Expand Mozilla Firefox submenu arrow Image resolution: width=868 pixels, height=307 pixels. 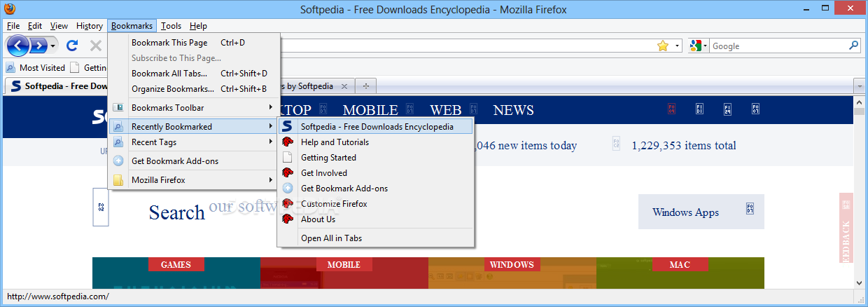[270, 180]
